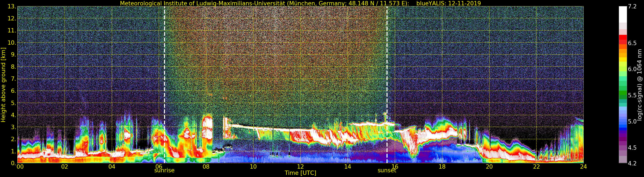Click colorbar value label '4.5'

click(x=632, y=148)
